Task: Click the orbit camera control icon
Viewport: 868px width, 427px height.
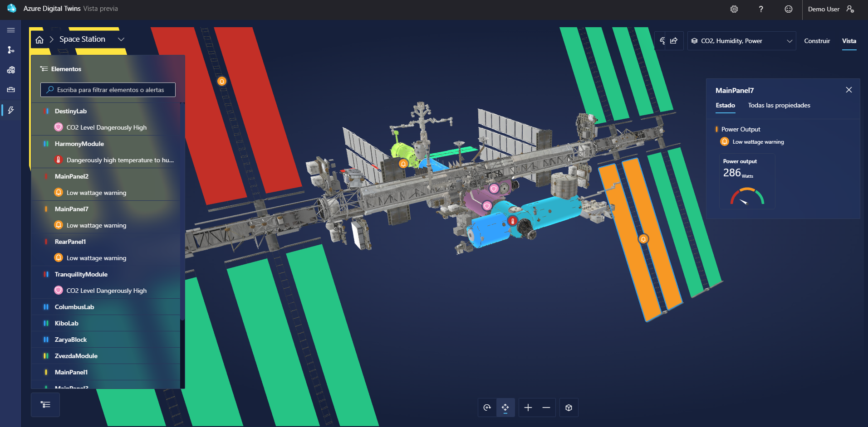Action: [487, 408]
